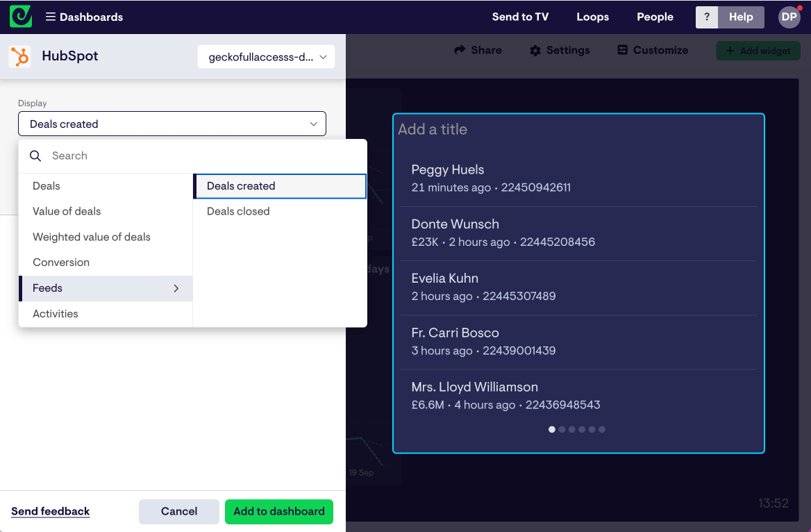Click the Cancel button
The height and width of the screenshot is (532, 811).
pos(179,511)
